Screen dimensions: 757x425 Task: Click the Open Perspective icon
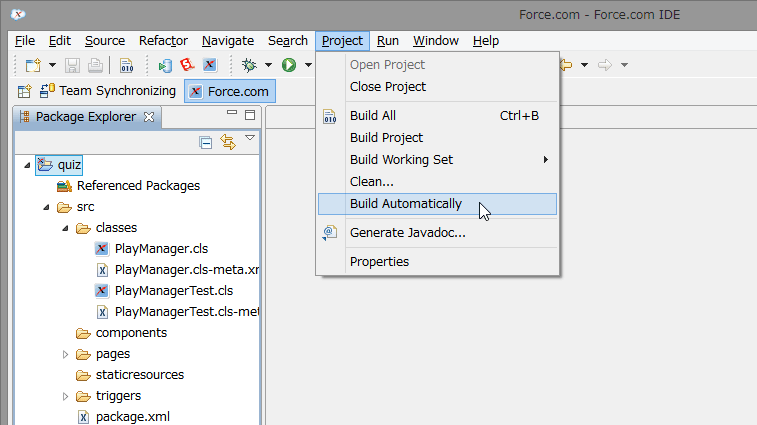24,91
